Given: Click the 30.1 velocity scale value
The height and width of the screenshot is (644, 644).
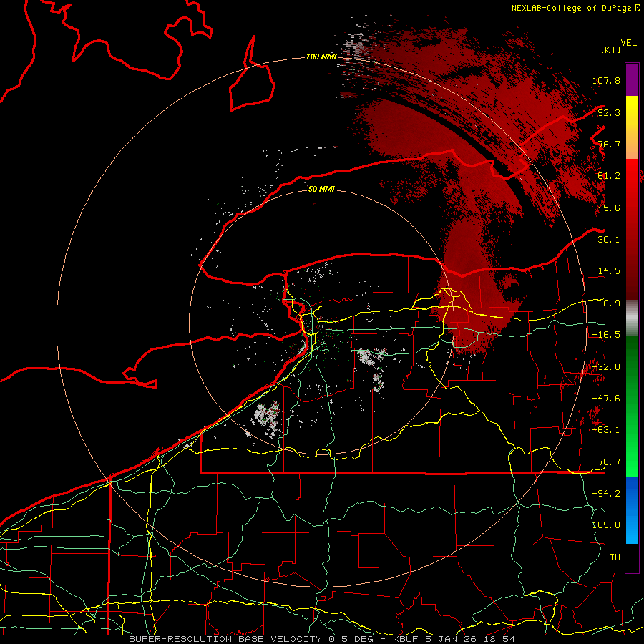Looking at the screenshot, I should click(609, 240).
